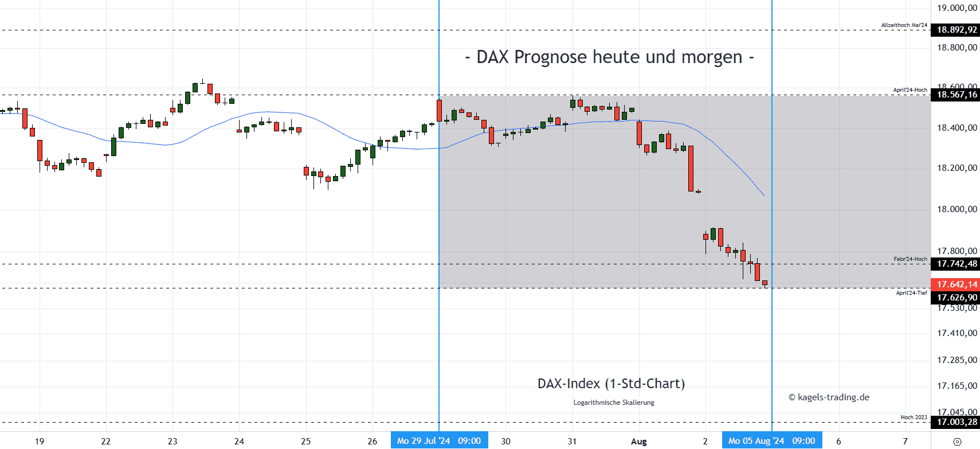Select date 26 on time axis
The image size is (980, 449).
[x=373, y=441]
